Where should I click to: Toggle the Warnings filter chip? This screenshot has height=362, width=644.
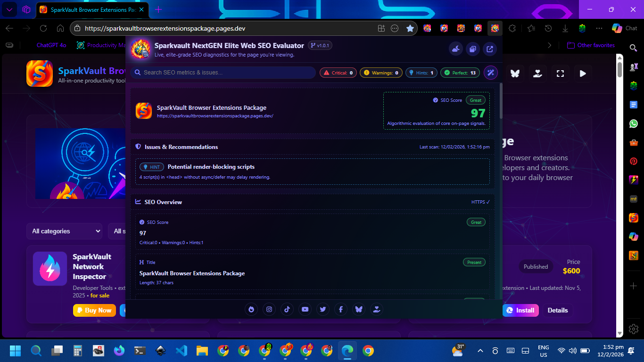[x=381, y=73]
